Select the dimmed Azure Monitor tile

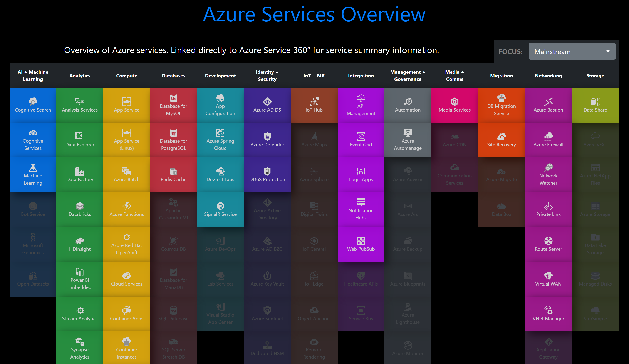coord(408,348)
